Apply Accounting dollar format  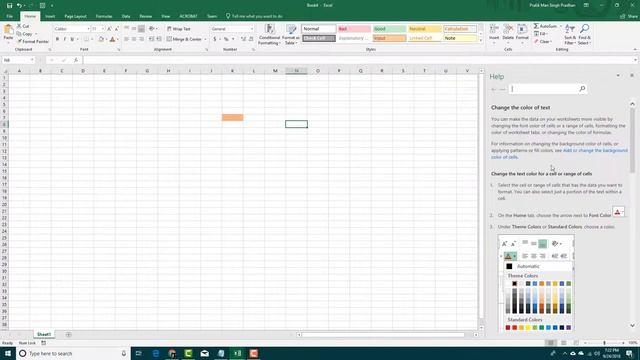point(215,39)
